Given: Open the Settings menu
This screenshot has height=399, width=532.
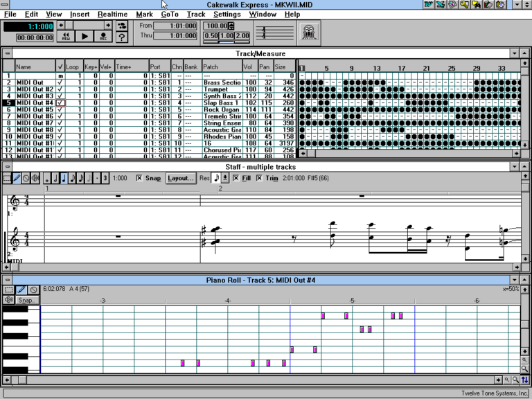Looking at the screenshot, I should tap(227, 14).
